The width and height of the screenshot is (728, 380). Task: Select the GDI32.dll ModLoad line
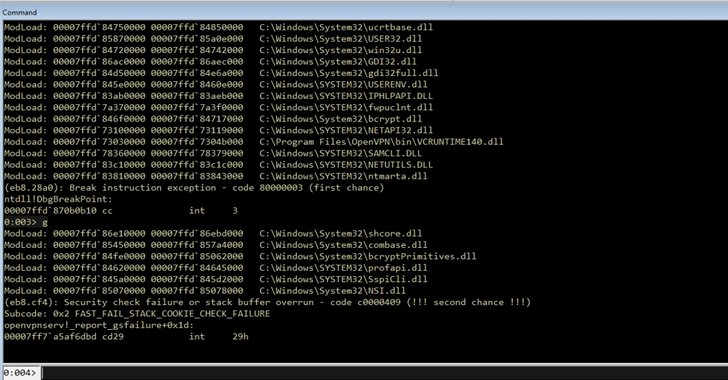click(x=210, y=61)
